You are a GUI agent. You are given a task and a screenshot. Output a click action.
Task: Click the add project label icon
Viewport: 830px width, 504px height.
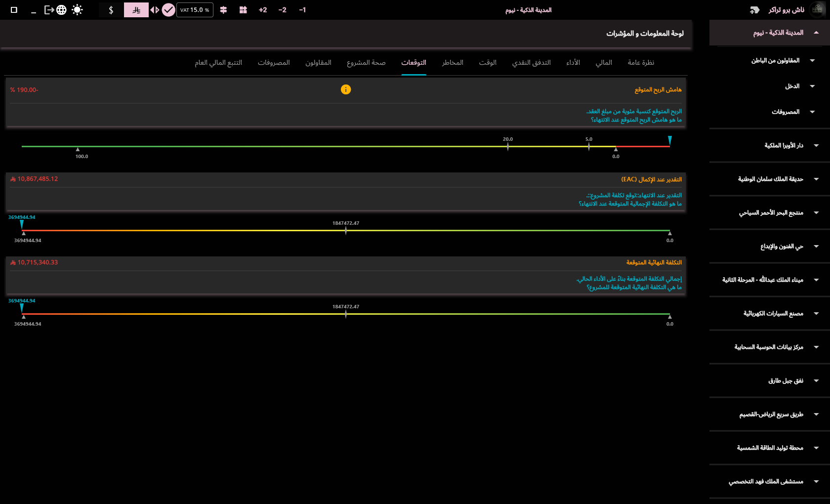pyautogui.click(x=754, y=10)
